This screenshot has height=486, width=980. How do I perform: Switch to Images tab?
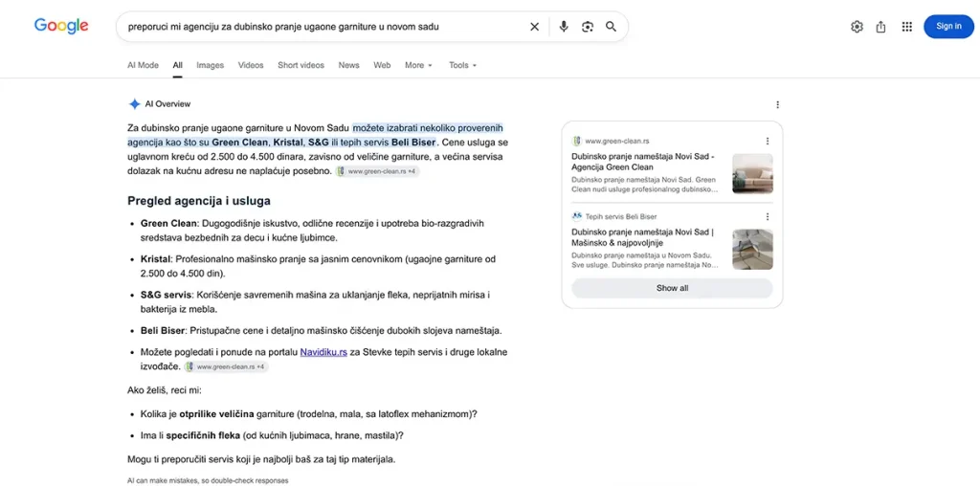210,65
